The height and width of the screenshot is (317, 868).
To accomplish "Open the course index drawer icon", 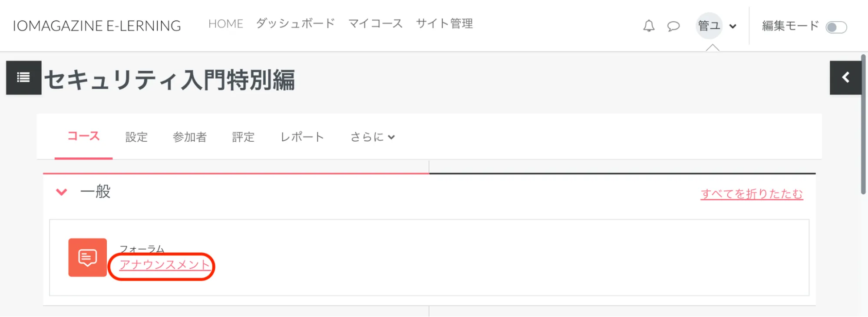I will (x=23, y=78).
